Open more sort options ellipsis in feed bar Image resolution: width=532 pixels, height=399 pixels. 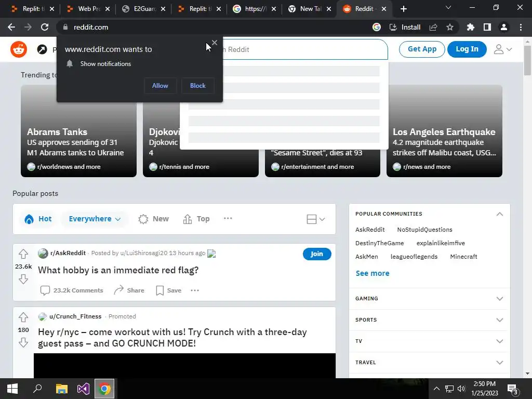pos(228,219)
